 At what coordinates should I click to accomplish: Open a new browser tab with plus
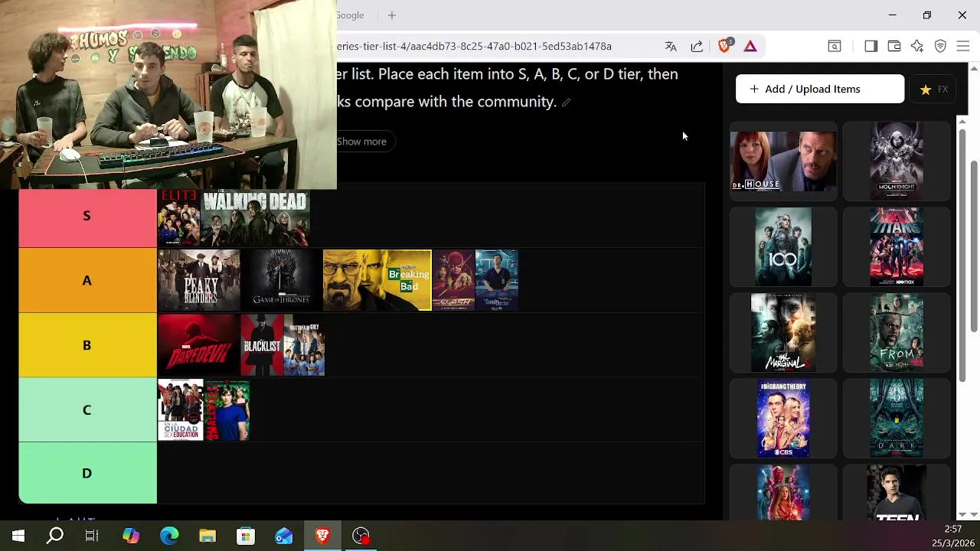click(392, 15)
